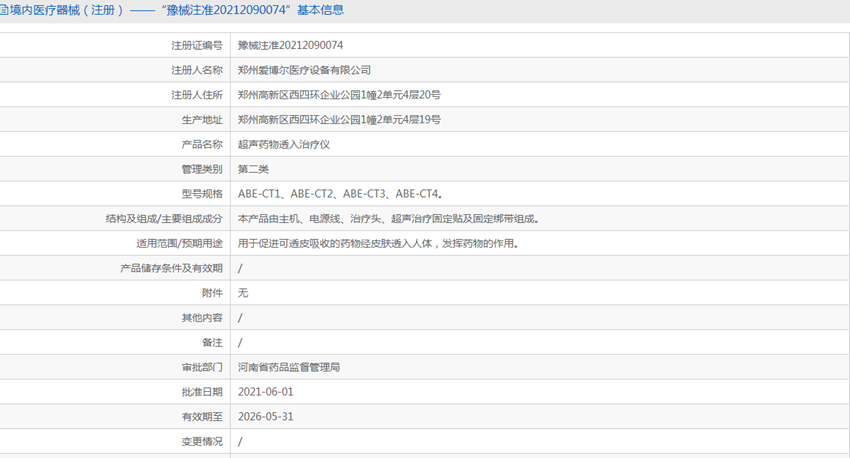
Task: Select the label 生产地址
Action: [x=202, y=120]
